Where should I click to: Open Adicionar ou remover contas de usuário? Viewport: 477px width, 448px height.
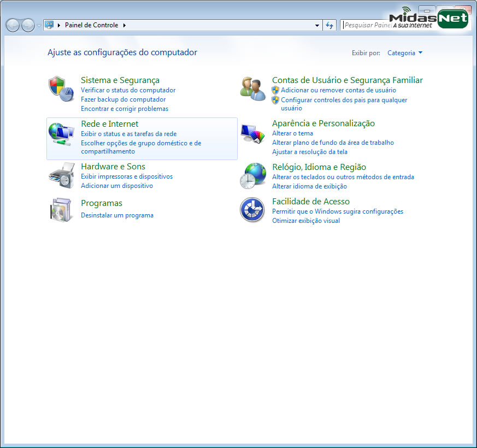[338, 90]
